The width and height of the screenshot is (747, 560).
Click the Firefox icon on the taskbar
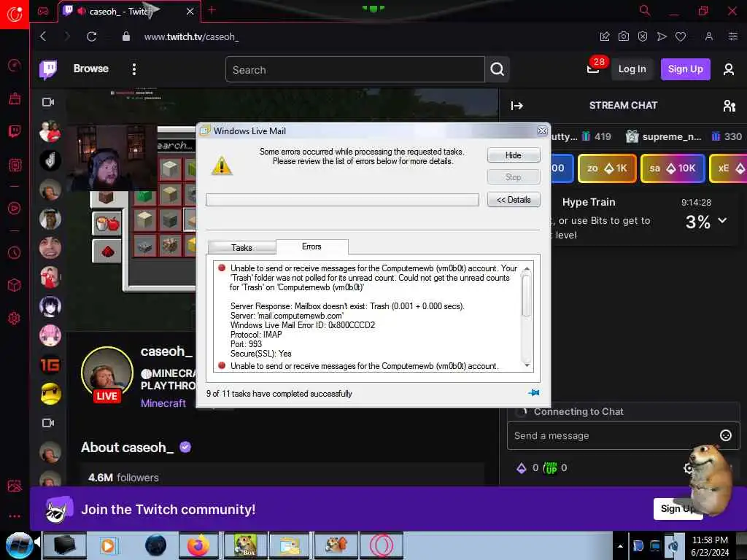click(198, 545)
